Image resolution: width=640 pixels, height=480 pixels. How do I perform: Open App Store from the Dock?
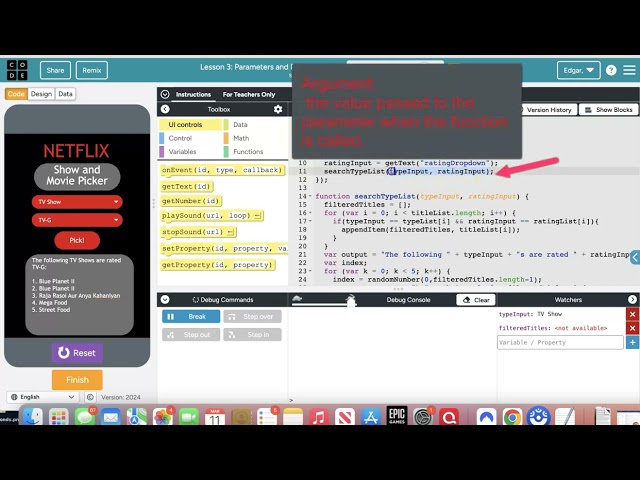tap(371, 417)
